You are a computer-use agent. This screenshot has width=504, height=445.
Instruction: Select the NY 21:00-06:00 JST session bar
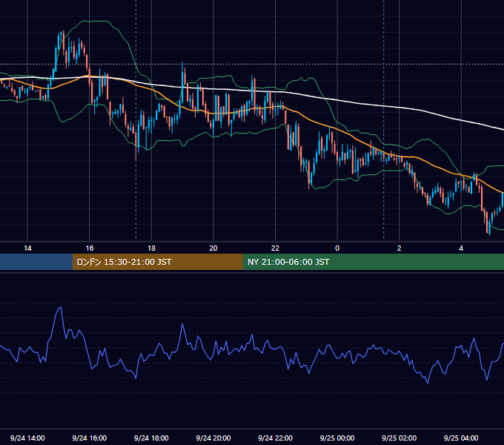[373, 262]
